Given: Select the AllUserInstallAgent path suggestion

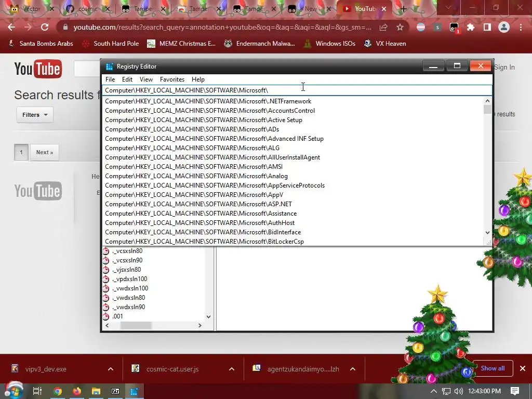Looking at the screenshot, I should (293, 157).
